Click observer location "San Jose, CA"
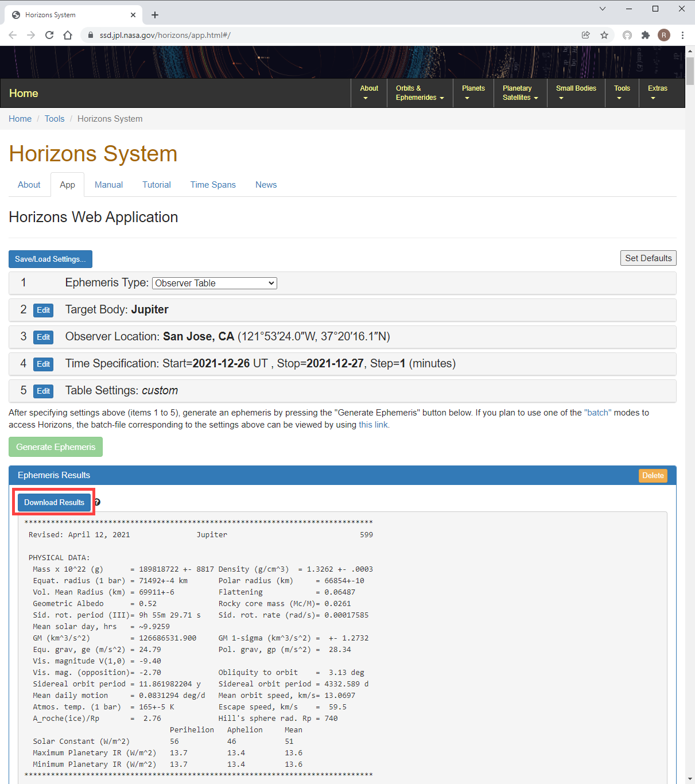695x784 pixels. tap(199, 336)
